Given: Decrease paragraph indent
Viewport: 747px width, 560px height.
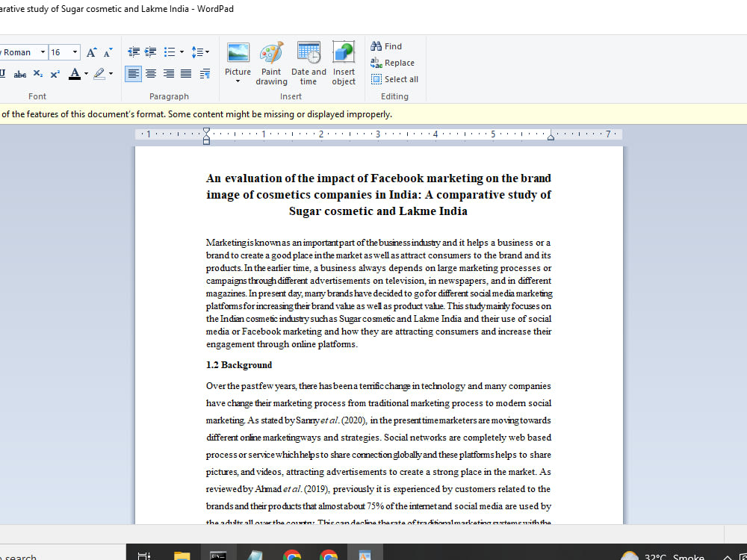Looking at the screenshot, I should coord(134,52).
